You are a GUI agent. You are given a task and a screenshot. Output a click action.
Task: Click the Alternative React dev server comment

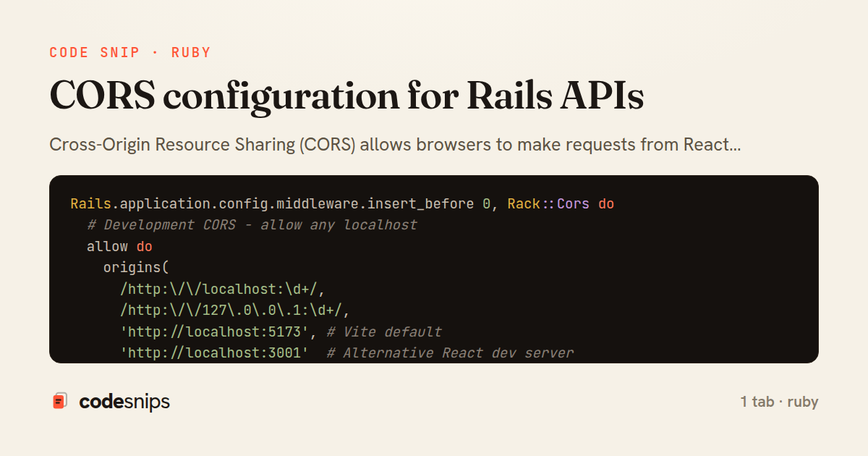coord(450,354)
